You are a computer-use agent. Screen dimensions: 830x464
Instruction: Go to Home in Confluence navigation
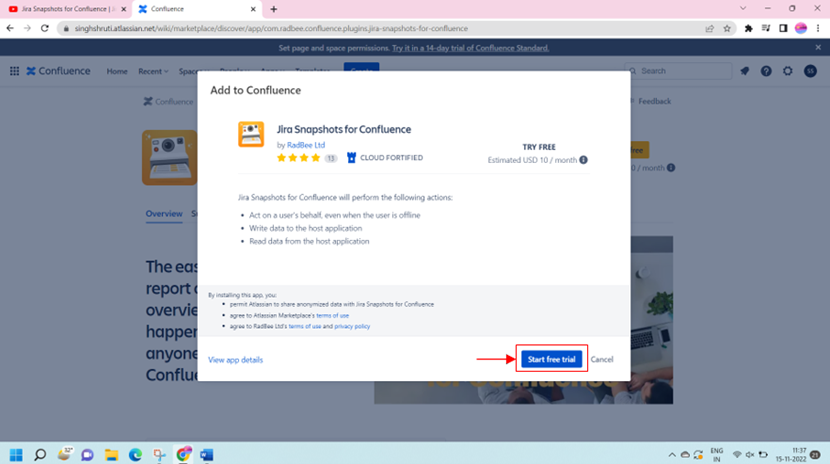pos(117,71)
